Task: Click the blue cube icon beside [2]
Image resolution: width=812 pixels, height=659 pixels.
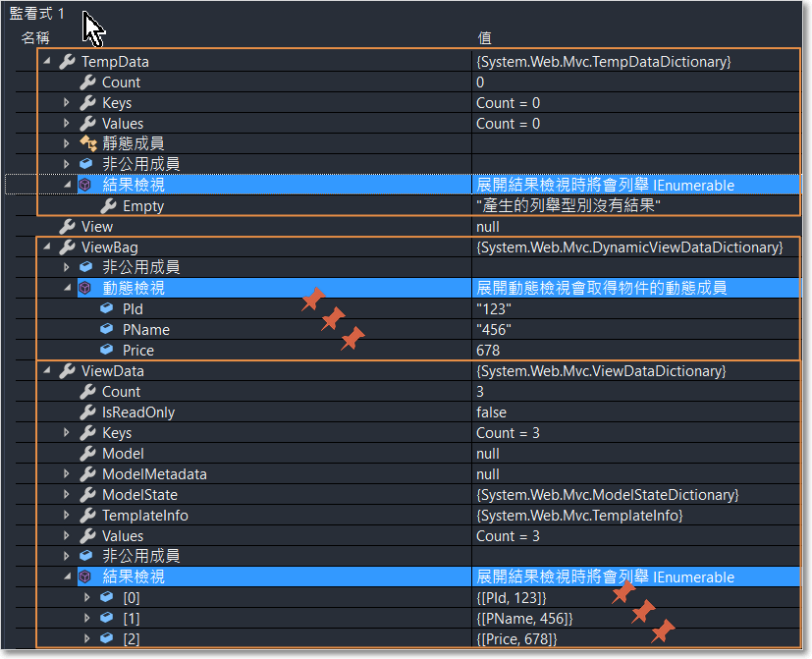Action: click(107, 638)
